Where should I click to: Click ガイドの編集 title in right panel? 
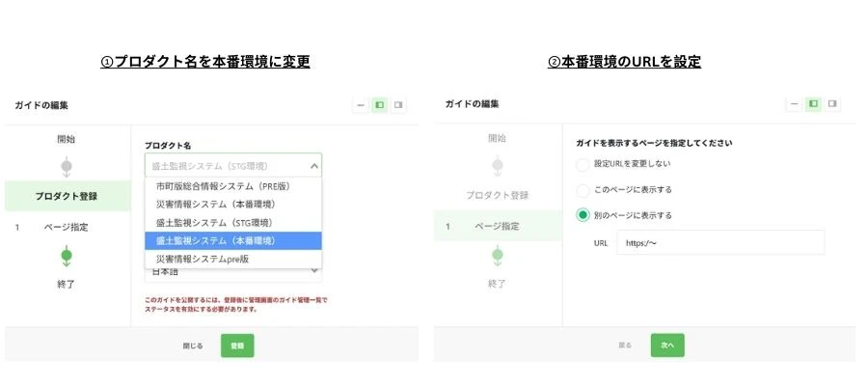472,103
